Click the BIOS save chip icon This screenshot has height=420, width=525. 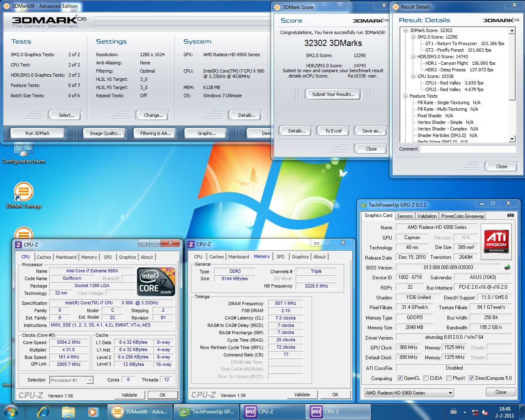[507, 267]
